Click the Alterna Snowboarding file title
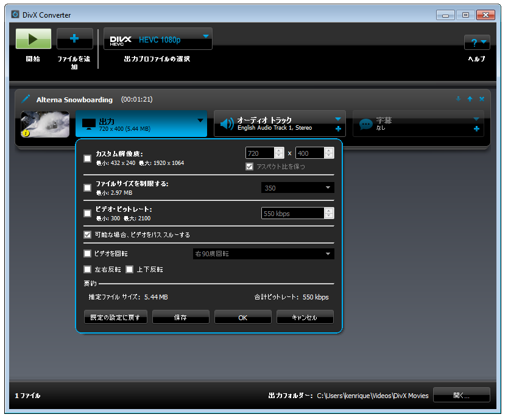The width and height of the screenshot is (508, 420). (x=74, y=100)
